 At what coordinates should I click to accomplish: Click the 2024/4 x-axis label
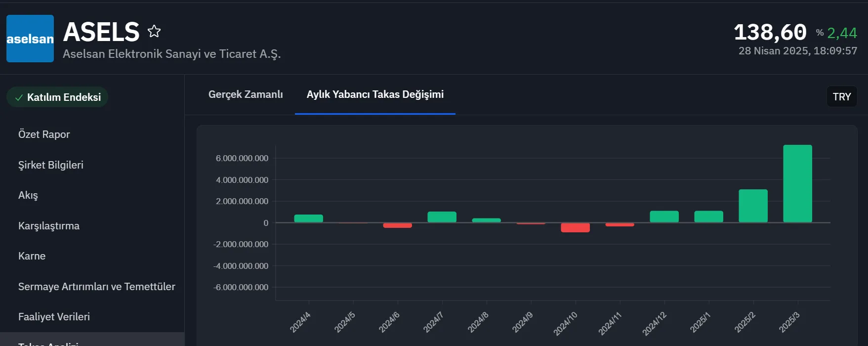[300, 322]
